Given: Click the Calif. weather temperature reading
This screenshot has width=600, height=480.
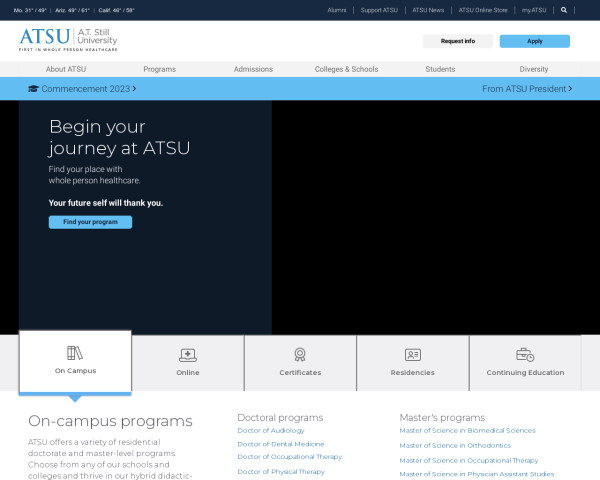Looking at the screenshot, I should [x=116, y=10].
